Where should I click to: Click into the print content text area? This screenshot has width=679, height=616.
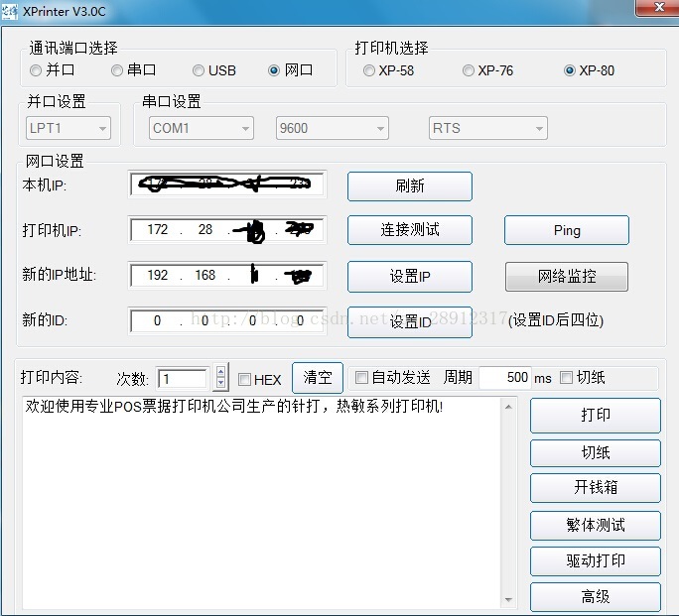261,502
